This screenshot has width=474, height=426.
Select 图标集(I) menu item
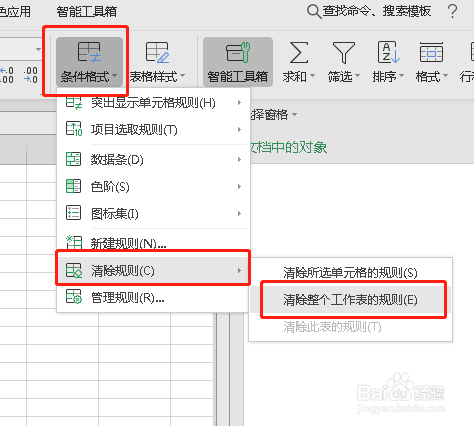click(153, 213)
